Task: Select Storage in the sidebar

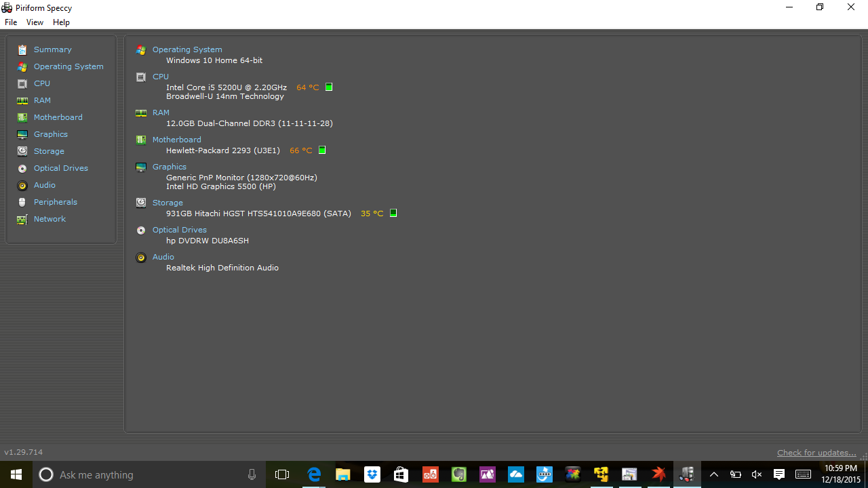Action: [x=49, y=151]
